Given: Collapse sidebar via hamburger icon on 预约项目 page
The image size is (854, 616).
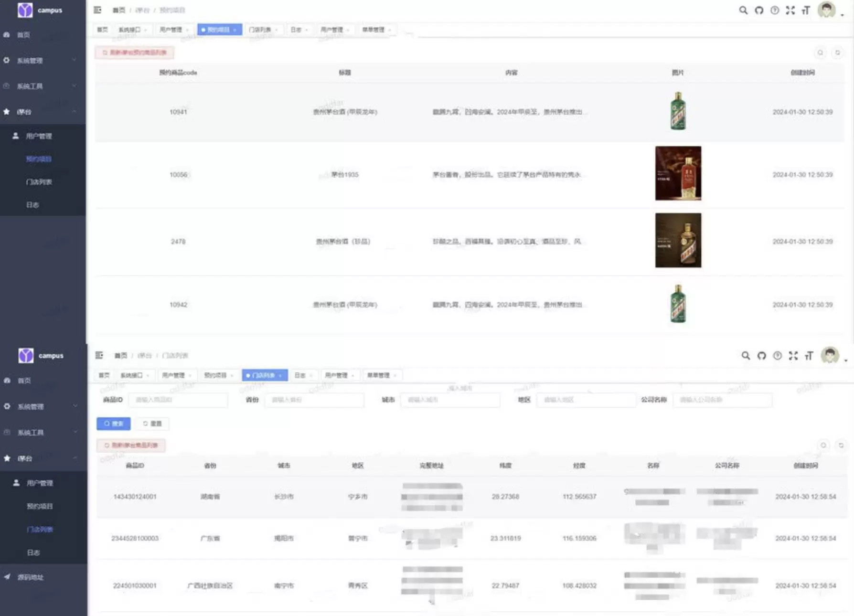Looking at the screenshot, I should click(x=97, y=10).
